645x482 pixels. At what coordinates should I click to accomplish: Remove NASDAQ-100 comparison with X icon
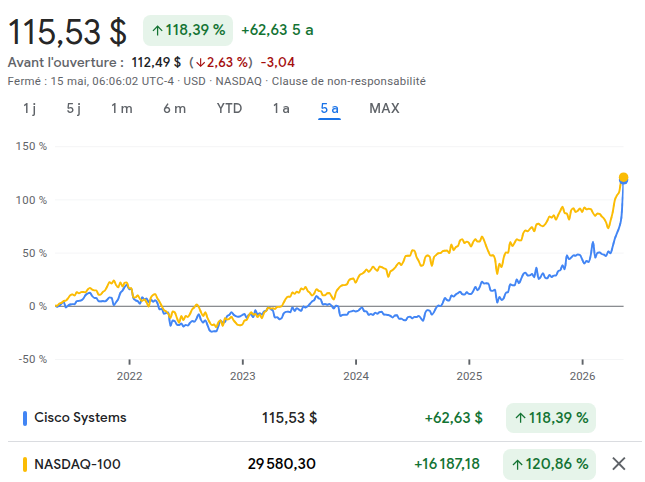click(619, 463)
